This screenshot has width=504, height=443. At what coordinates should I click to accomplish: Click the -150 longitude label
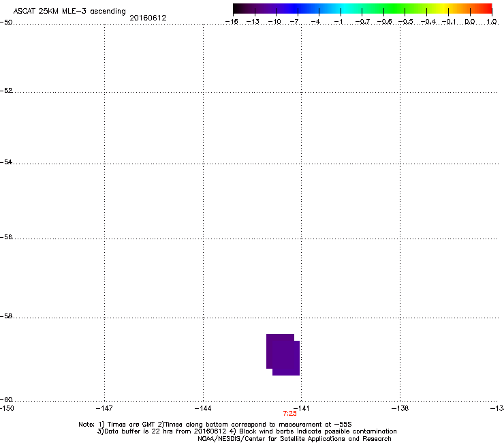[x=7, y=408]
